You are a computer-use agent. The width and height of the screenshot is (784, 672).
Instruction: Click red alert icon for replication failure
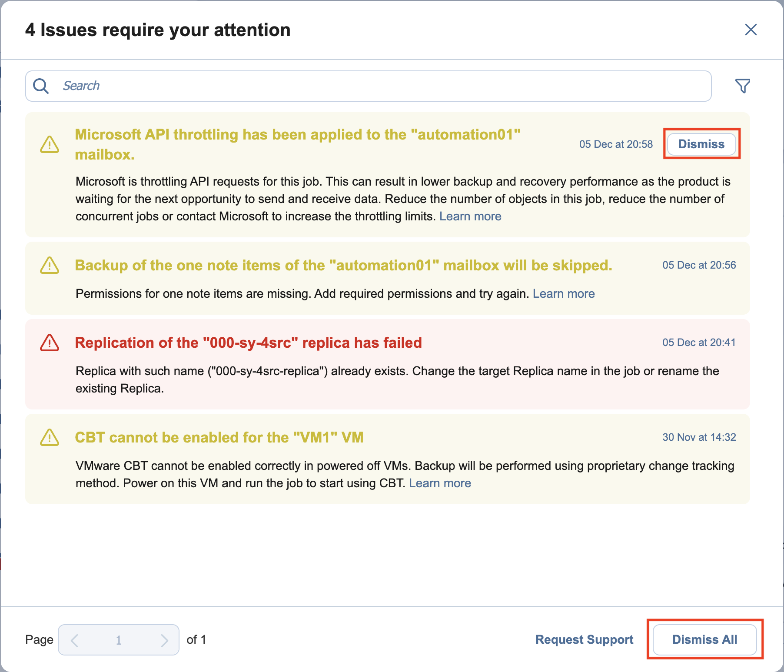pyautogui.click(x=50, y=343)
